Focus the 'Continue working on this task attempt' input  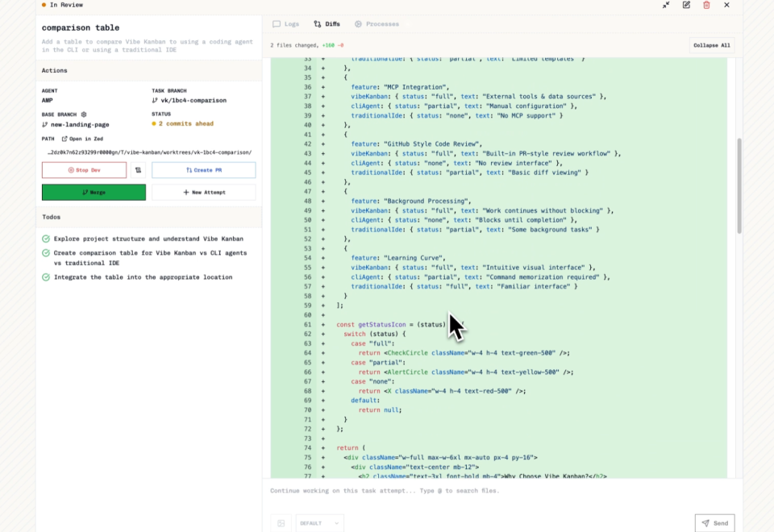502,495
